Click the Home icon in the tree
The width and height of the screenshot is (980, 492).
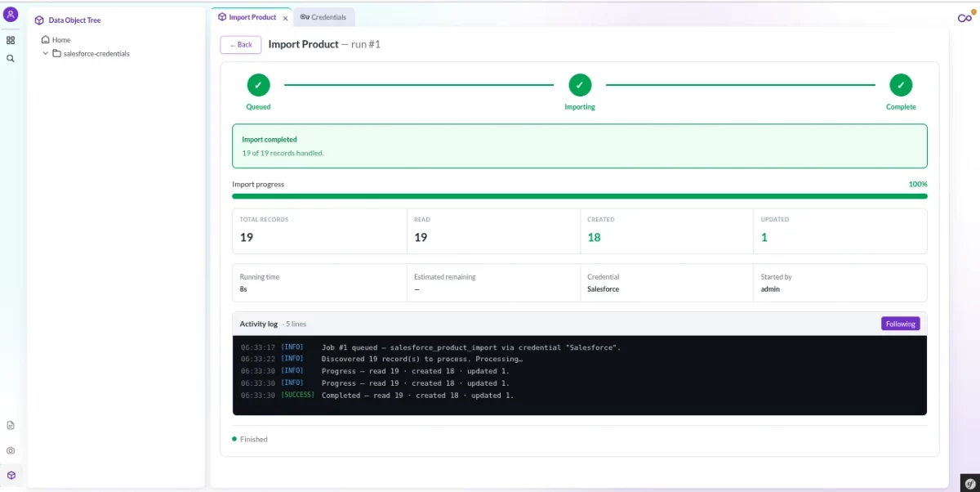[x=46, y=39]
